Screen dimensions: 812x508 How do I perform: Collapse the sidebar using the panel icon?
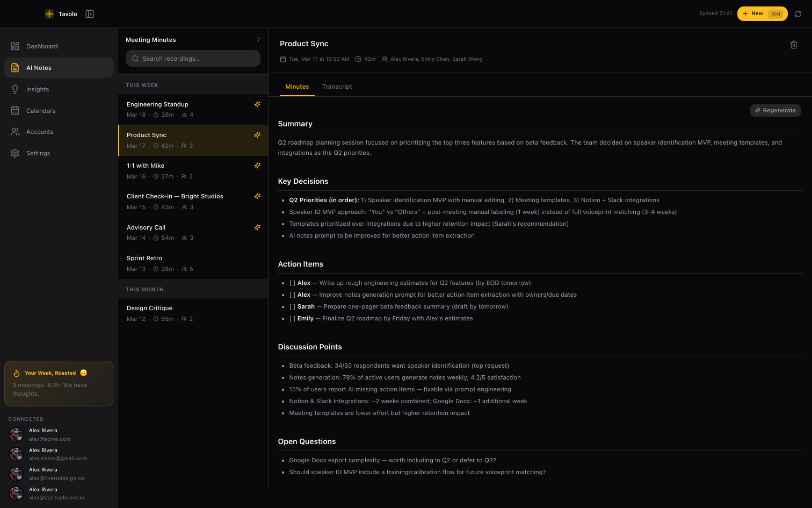pos(90,14)
